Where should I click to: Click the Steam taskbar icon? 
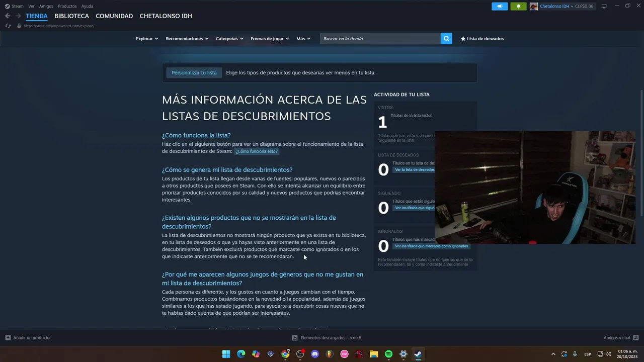click(x=418, y=354)
